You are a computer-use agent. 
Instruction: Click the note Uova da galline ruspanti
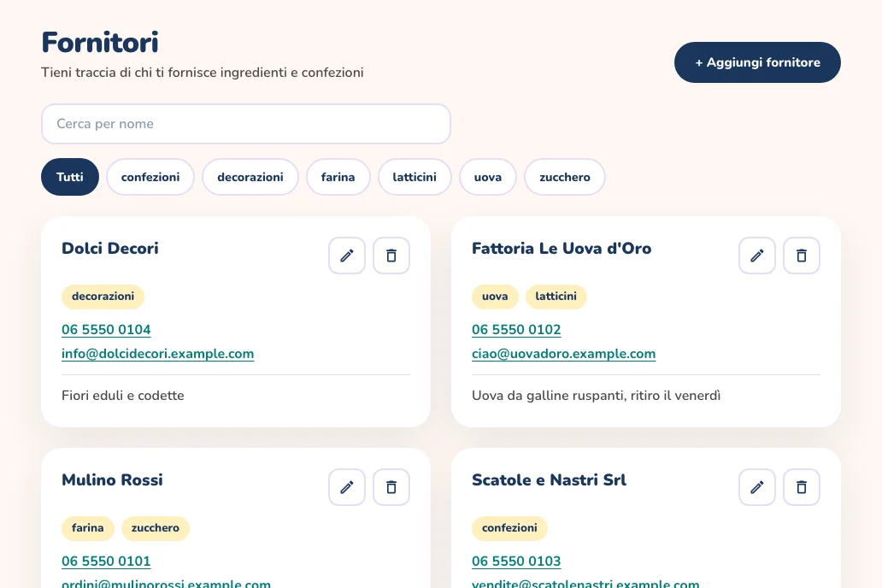pos(597,396)
